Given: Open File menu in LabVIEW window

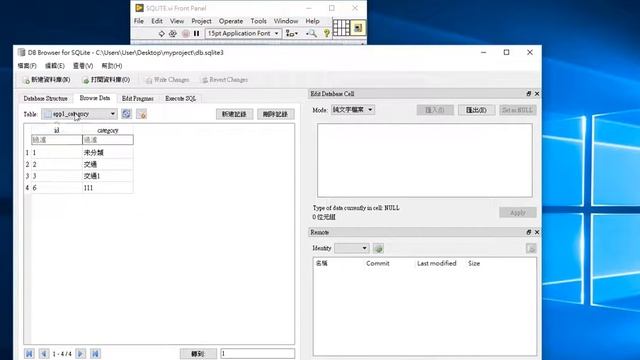Looking at the screenshot, I should click(139, 21).
